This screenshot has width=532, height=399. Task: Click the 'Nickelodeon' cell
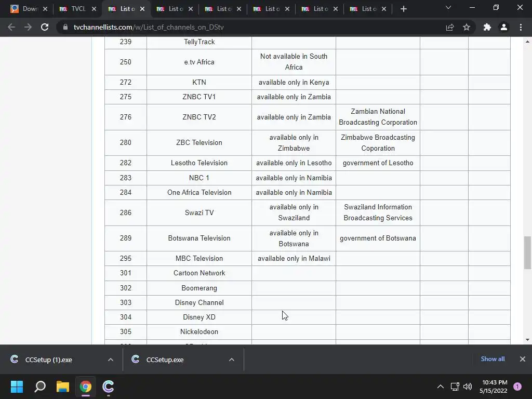tap(199, 332)
